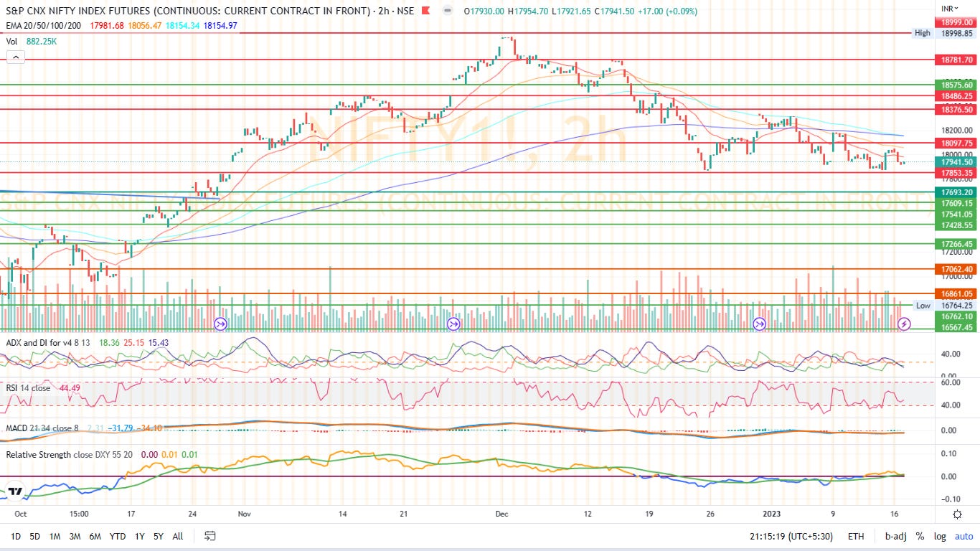The image size is (980, 551).
Task: Show the 1Y date range
Action: pos(139,536)
